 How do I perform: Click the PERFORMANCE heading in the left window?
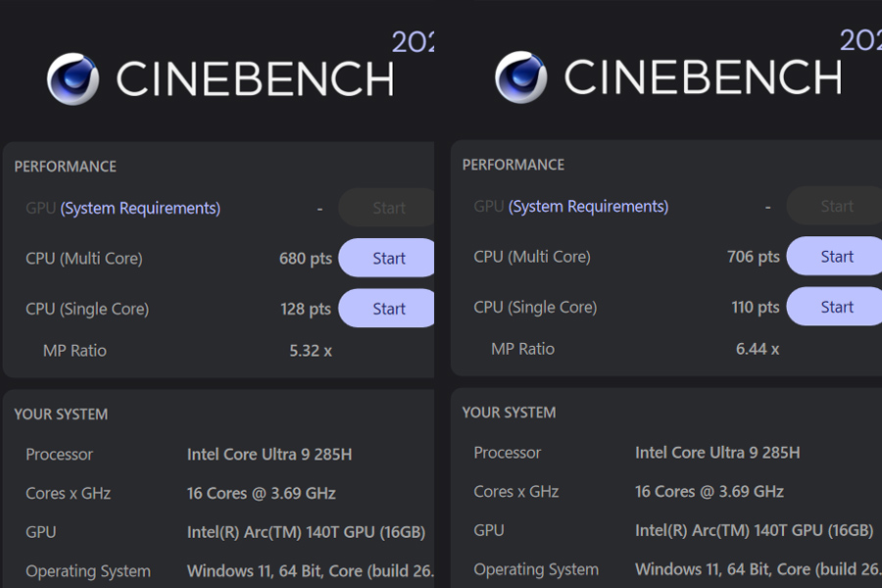[x=66, y=167]
